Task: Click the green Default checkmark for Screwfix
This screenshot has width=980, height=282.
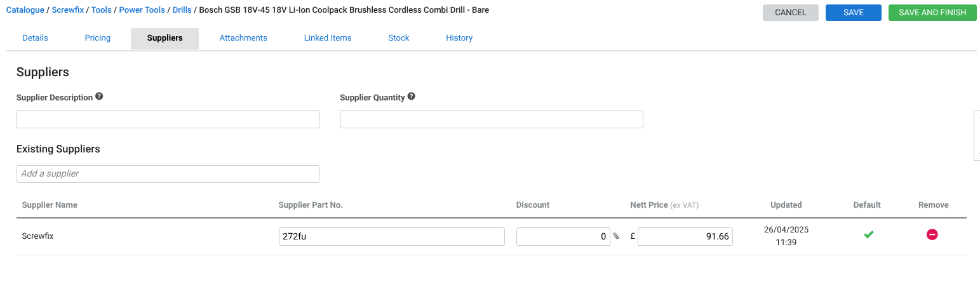Action: pos(868,235)
